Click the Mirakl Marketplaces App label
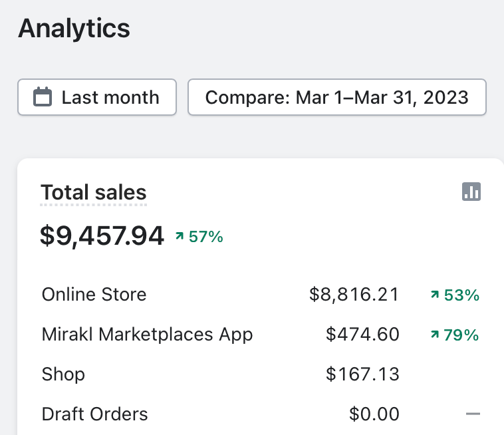 (147, 334)
